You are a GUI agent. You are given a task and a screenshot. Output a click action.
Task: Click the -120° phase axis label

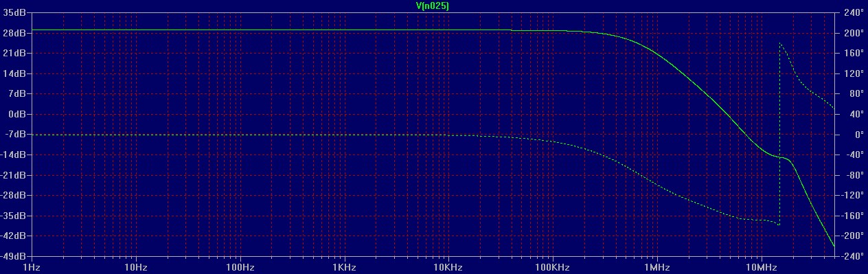[852, 195]
